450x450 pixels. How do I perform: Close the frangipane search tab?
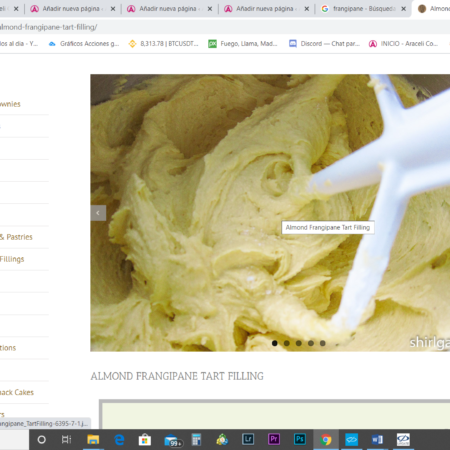pos(403,9)
